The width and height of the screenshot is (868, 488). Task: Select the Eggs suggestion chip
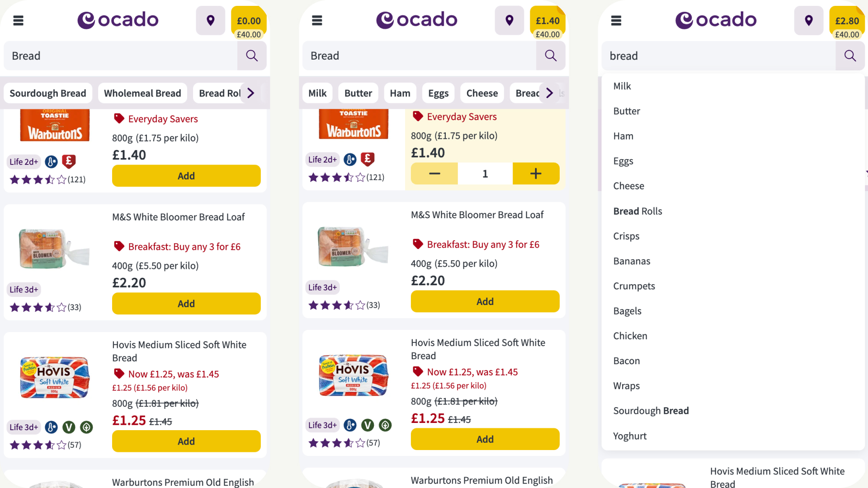(x=438, y=93)
